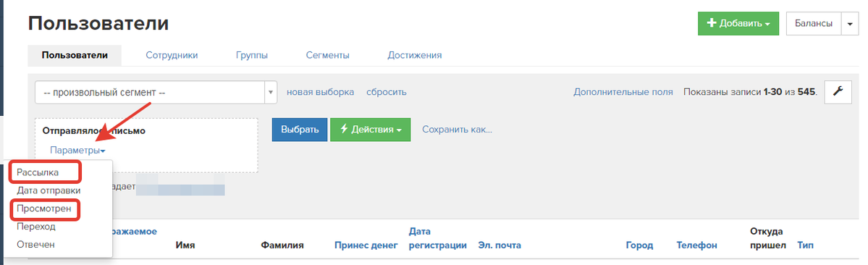Click the Сохранить как... link
This screenshot has width=868, height=265.
click(458, 130)
